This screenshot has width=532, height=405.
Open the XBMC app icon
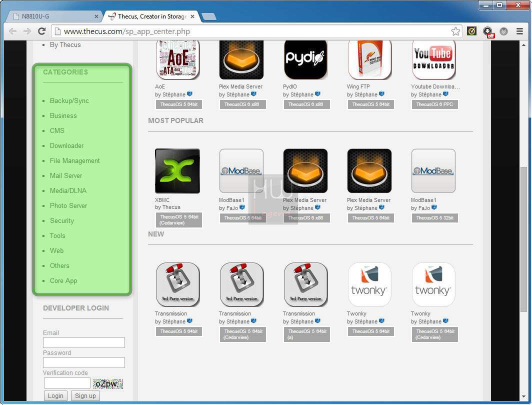click(x=177, y=171)
